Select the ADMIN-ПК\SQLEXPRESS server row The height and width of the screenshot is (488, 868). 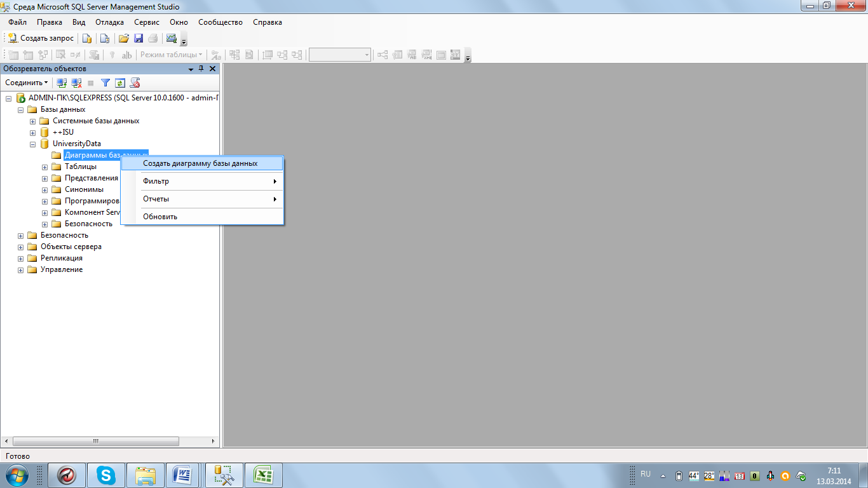click(123, 98)
